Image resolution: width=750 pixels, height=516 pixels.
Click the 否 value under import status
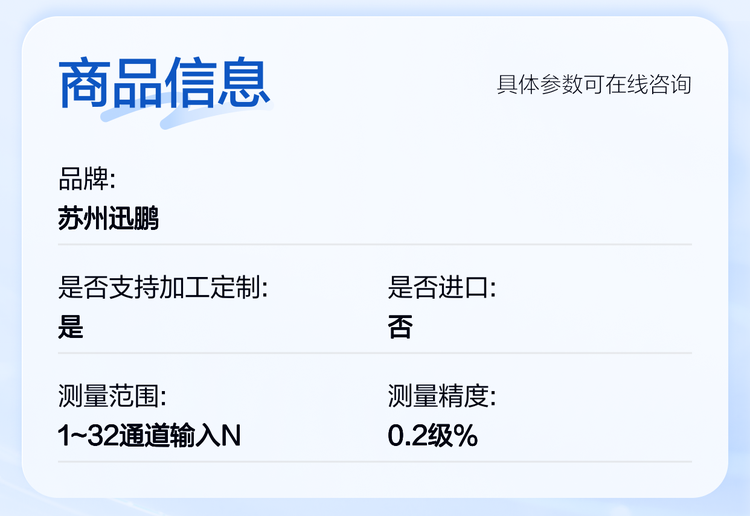(400, 327)
